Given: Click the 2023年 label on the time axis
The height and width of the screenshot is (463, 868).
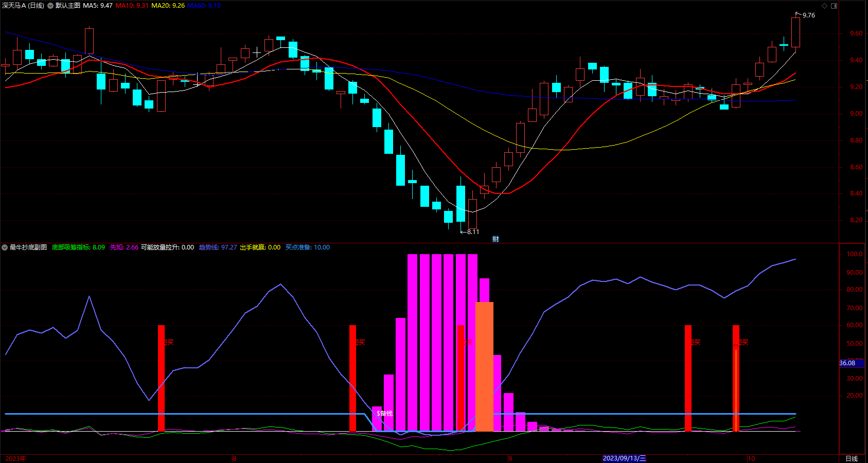Looking at the screenshot, I should tap(15, 458).
